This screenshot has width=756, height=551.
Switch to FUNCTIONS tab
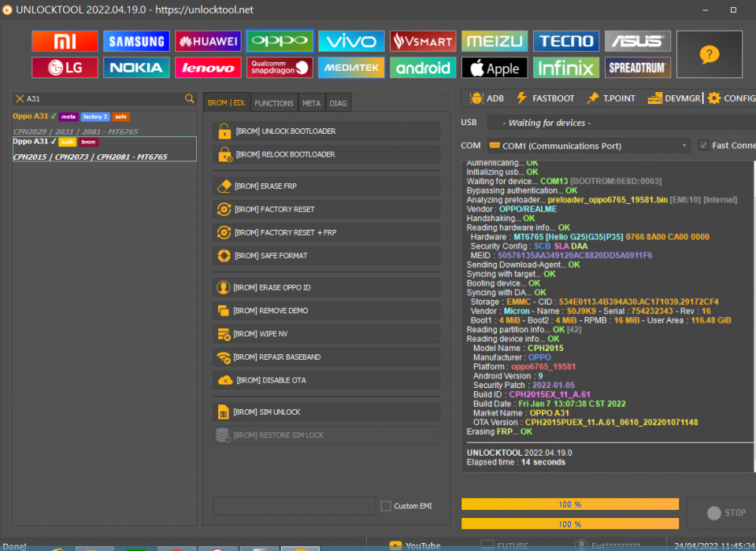click(x=274, y=103)
